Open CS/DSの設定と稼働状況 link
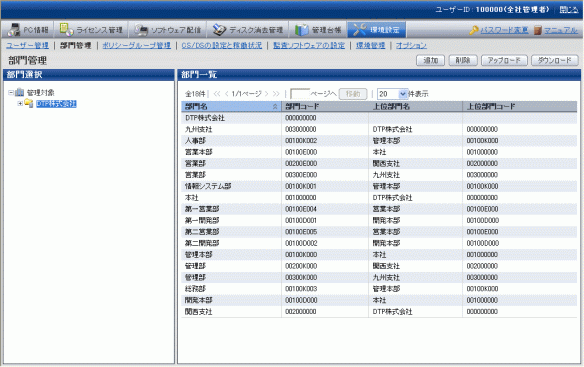Viewport: 584px width, 367px height. point(222,45)
